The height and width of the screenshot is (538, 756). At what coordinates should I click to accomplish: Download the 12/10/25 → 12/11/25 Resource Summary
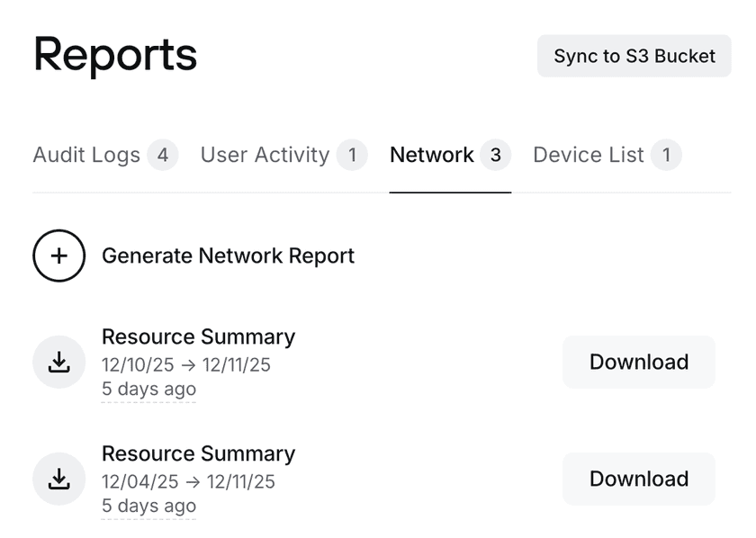click(x=638, y=362)
